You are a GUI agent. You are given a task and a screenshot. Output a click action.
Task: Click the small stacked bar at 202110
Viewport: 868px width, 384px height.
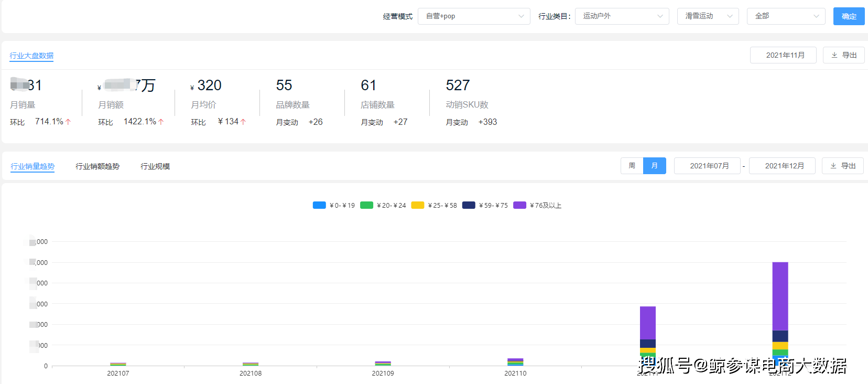tap(515, 362)
